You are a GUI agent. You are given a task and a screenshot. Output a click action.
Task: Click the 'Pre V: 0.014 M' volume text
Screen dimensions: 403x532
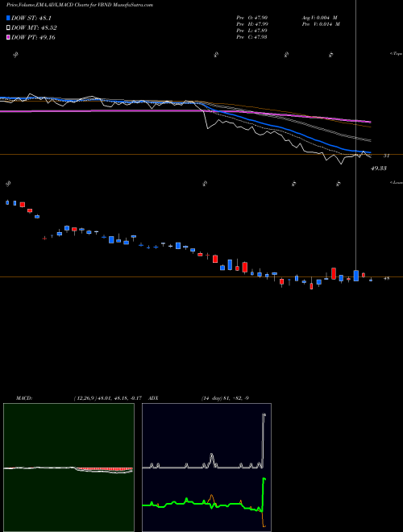pyautogui.click(x=320, y=24)
